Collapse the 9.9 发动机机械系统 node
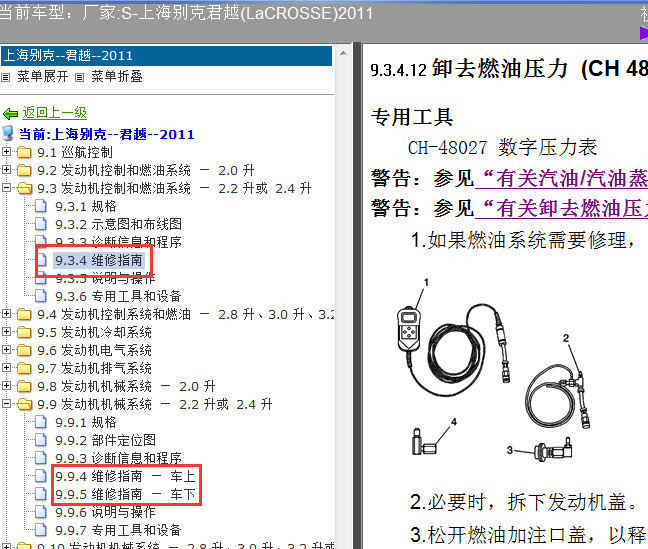The image size is (648, 549). [6, 403]
